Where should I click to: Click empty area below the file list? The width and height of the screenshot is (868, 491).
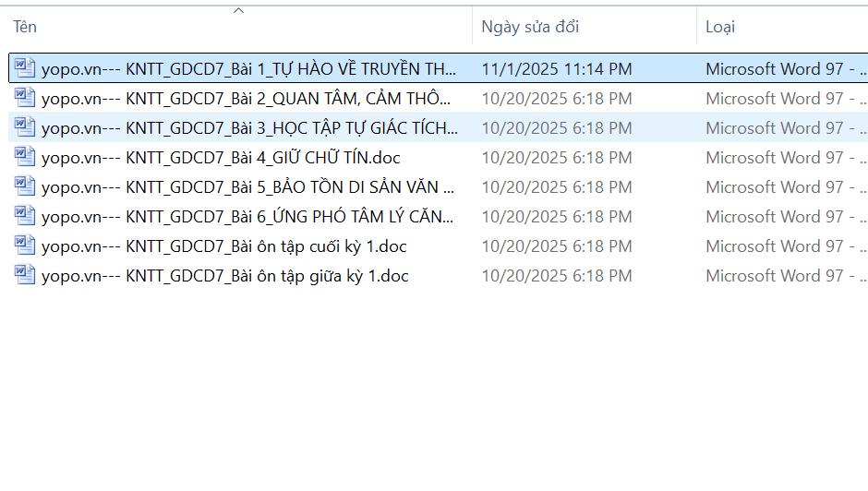434,388
